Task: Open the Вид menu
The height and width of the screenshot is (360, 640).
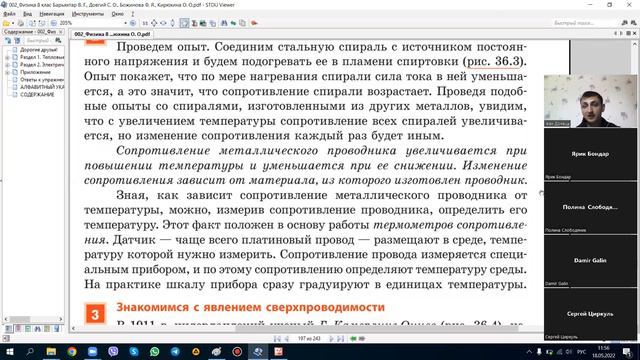Action: coord(27,14)
